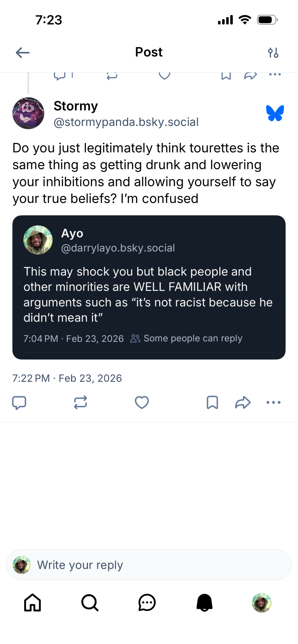Open Notifications bell tab
The width and height of the screenshot is (298, 644).
click(x=204, y=602)
